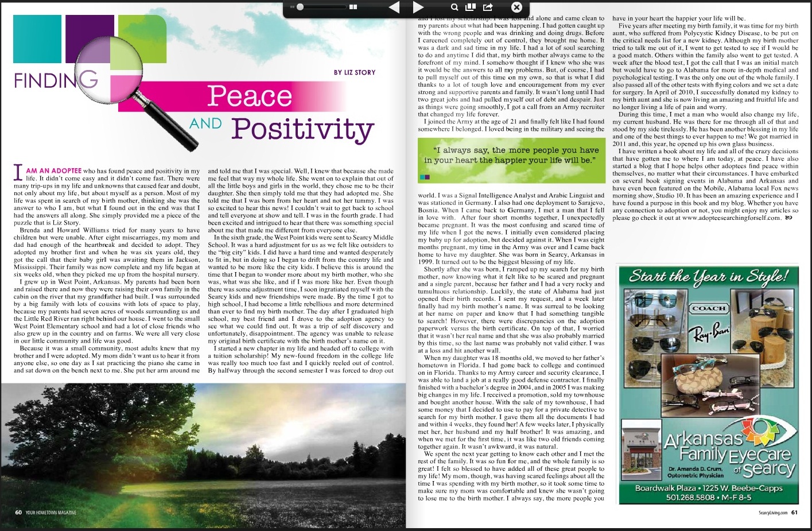This screenshot has height=531, width=812.
Task: Open search with the magnifier toolbar icon
Action: 454,7
